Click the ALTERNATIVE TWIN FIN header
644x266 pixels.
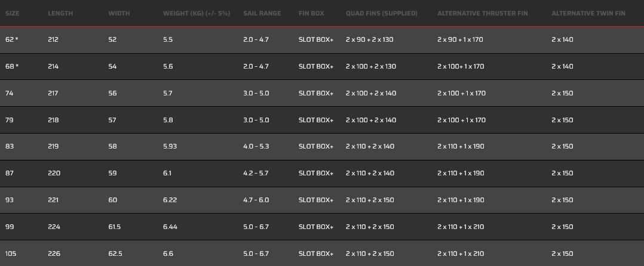pyautogui.click(x=588, y=13)
